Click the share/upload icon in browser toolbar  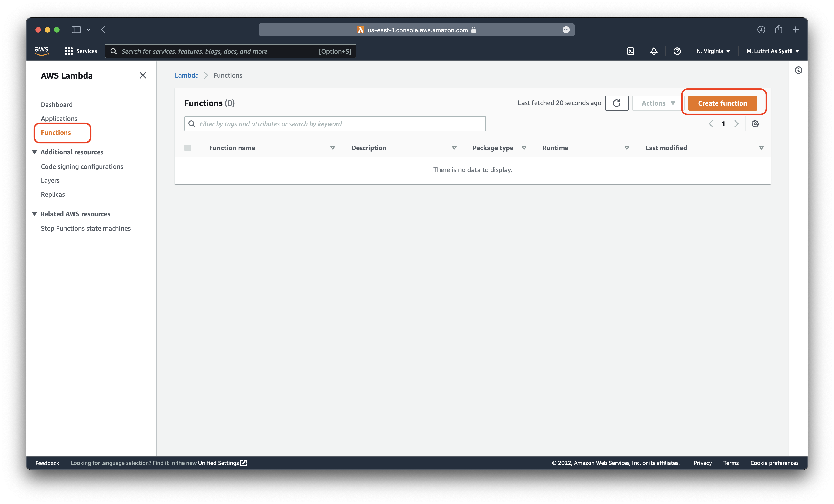click(779, 29)
